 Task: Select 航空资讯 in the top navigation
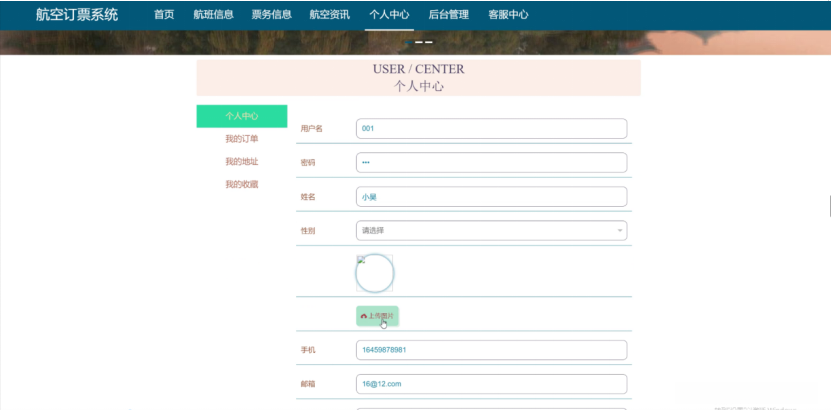[330, 15]
